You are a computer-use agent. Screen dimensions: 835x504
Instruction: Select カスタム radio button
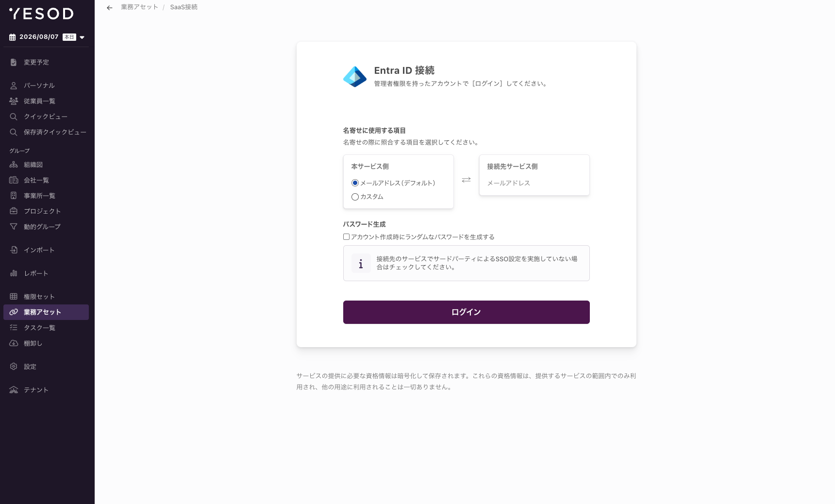pos(355,197)
